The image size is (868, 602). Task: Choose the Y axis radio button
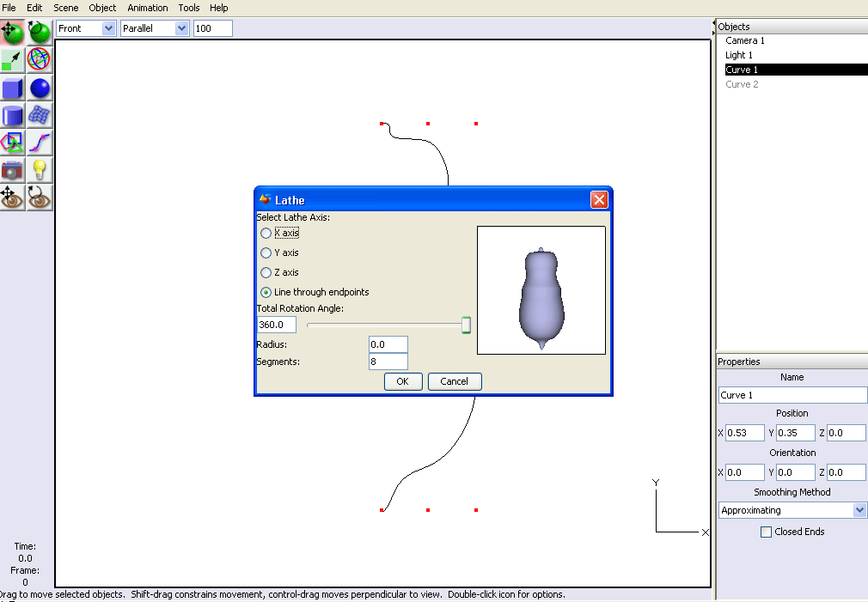pyautogui.click(x=266, y=252)
